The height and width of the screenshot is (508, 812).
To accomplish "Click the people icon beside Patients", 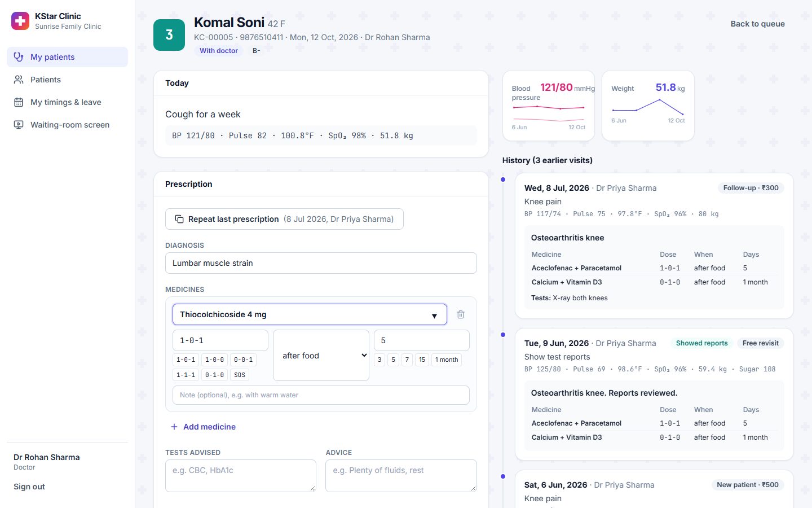I will click(x=19, y=80).
